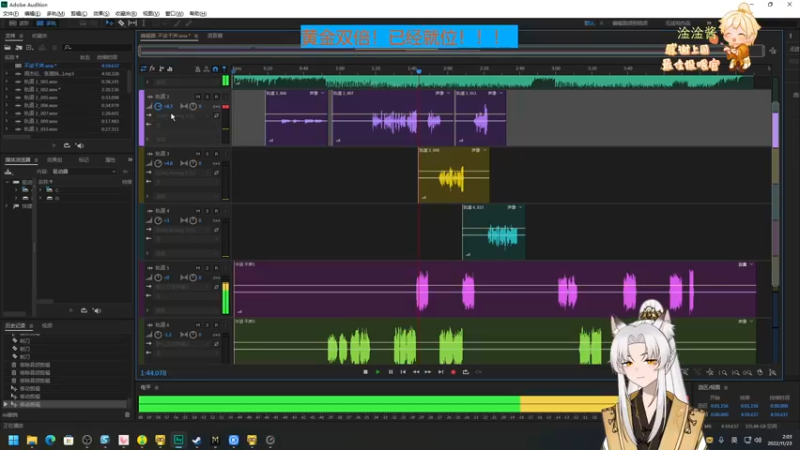Image resolution: width=800 pixels, height=450 pixels.
Task: Select the Slip tool in top toolbar
Action: coord(133,23)
